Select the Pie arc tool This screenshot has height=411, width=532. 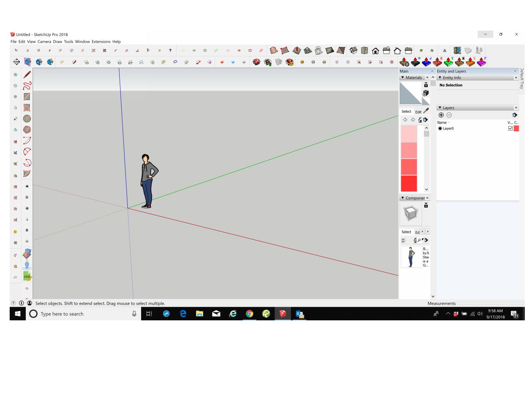click(x=27, y=174)
